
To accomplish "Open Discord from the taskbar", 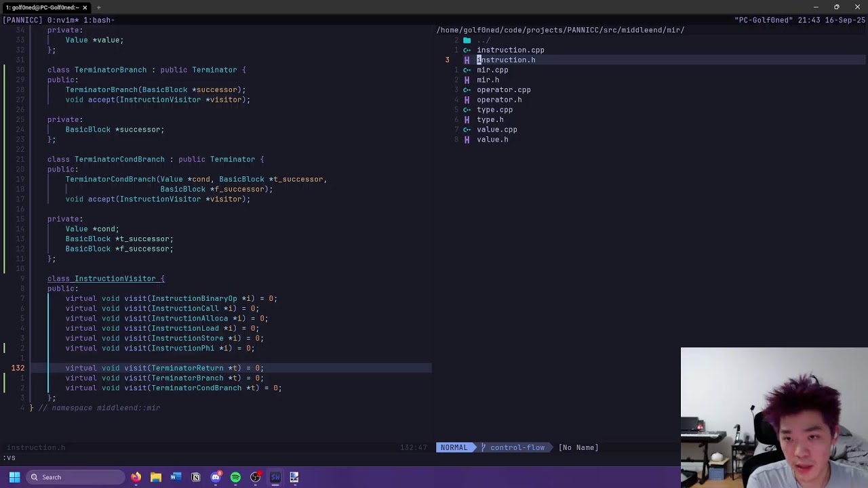I will tap(216, 477).
